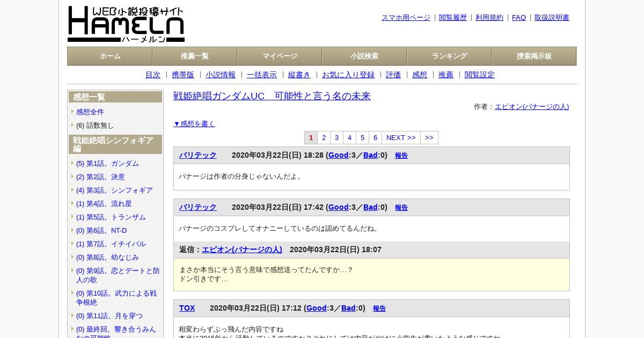Open the 推薦一覧 navigation tab
Image resolution: width=644 pixels, height=338 pixels.
pos(195,56)
